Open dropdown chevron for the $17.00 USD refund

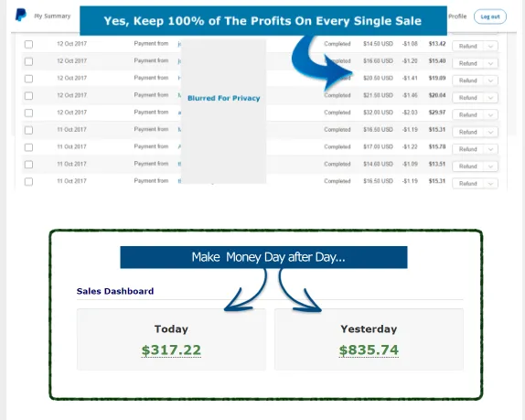click(491, 149)
